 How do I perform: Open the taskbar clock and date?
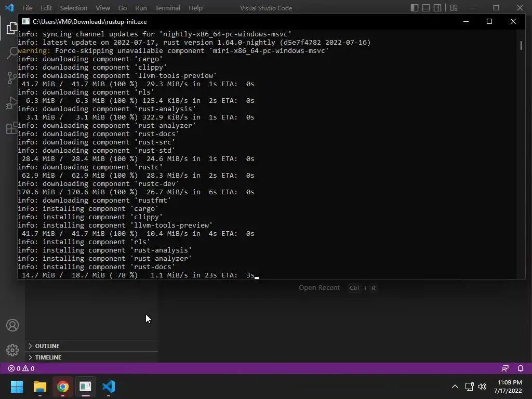coord(508,387)
